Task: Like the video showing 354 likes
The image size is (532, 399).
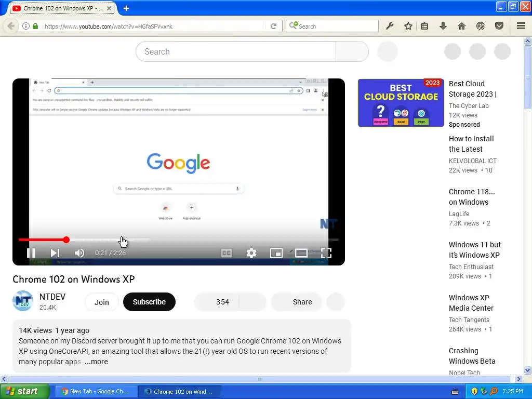Action: (x=217, y=302)
